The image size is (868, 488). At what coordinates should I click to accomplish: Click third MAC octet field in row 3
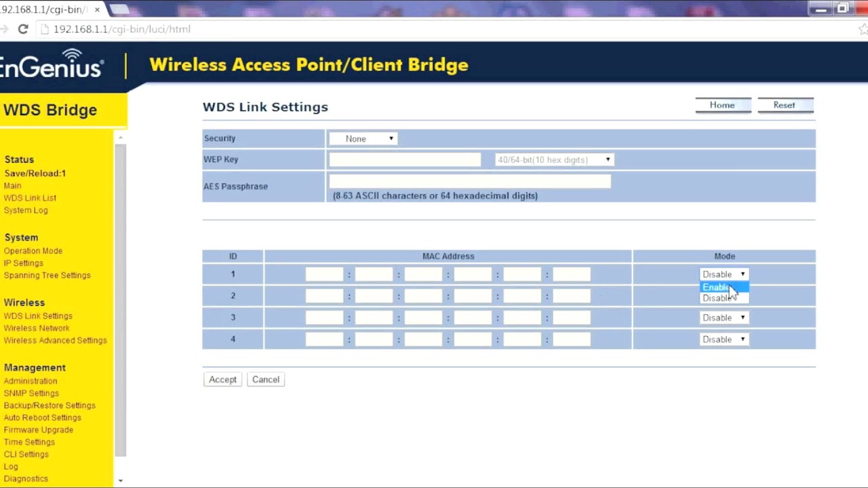coord(423,318)
